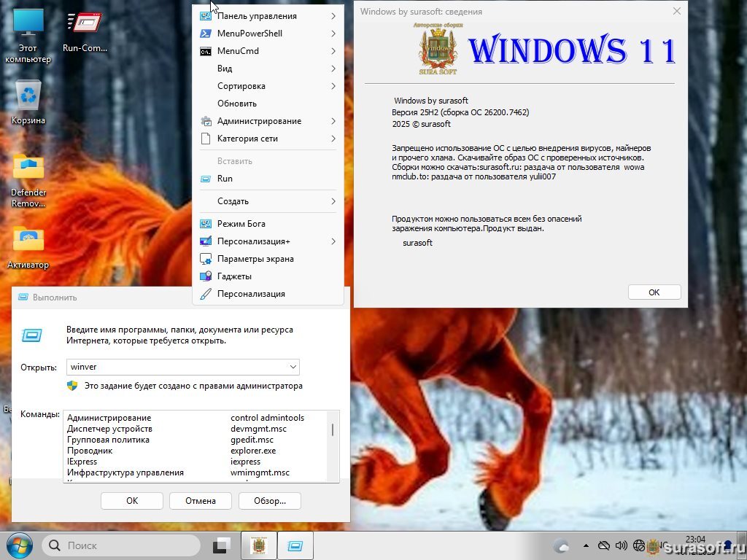
Task: Open Панель управления context menu item
Action: pyautogui.click(x=268, y=16)
